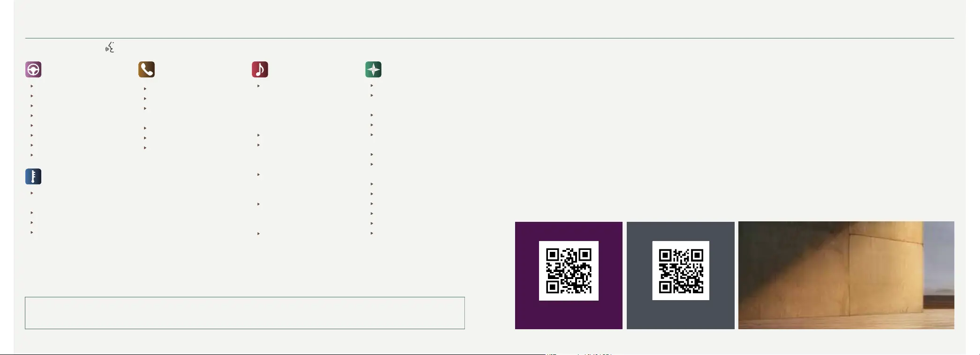Image resolution: width=980 pixels, height=355 pixels.
Task: Select the brown phone handset icon
Action: [x=146, y=69]
